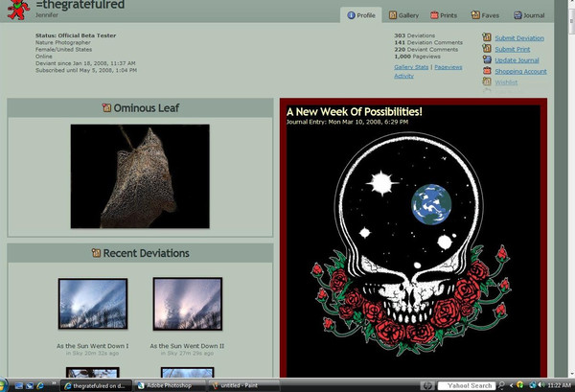Switch to 'untitled - Paint' taskbar button
This screenshot has height=392, width=575.
243,385
